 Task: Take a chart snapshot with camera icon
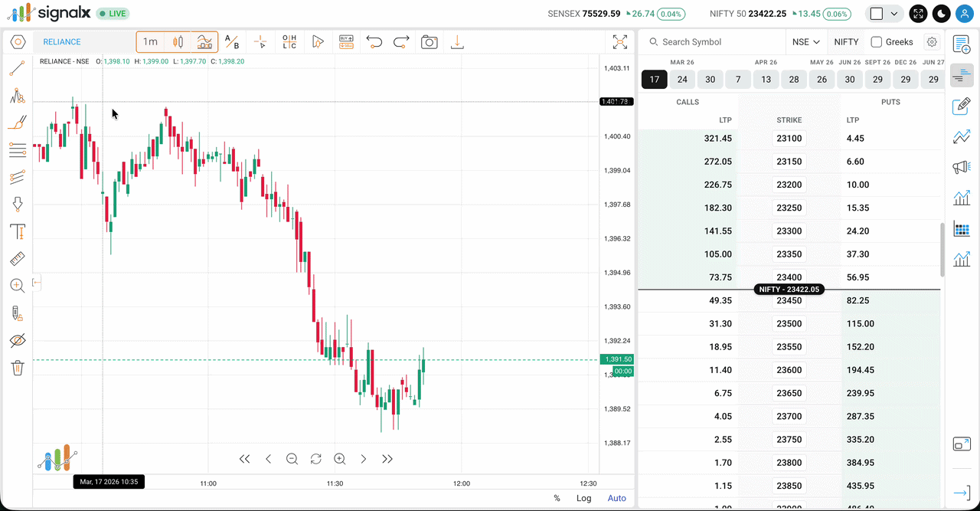(x=430, y=42)
